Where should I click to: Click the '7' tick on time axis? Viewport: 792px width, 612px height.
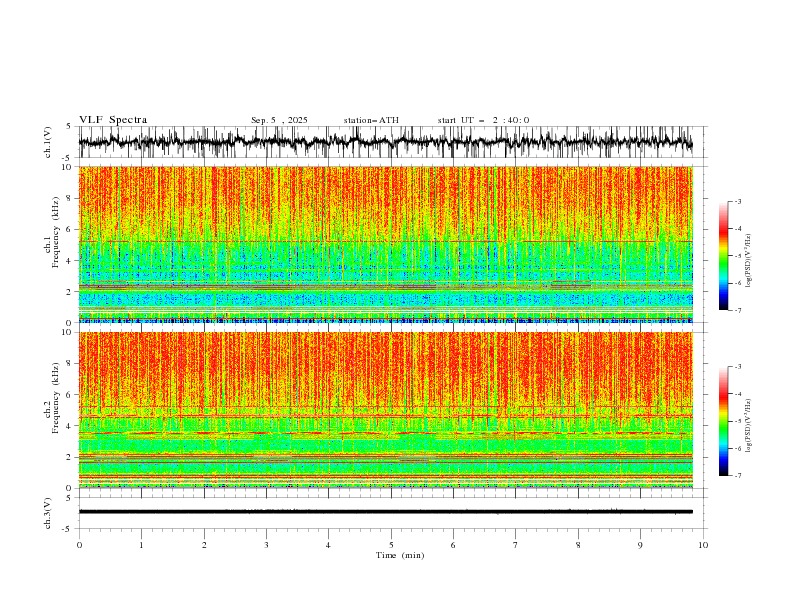(x=516, y=545)
